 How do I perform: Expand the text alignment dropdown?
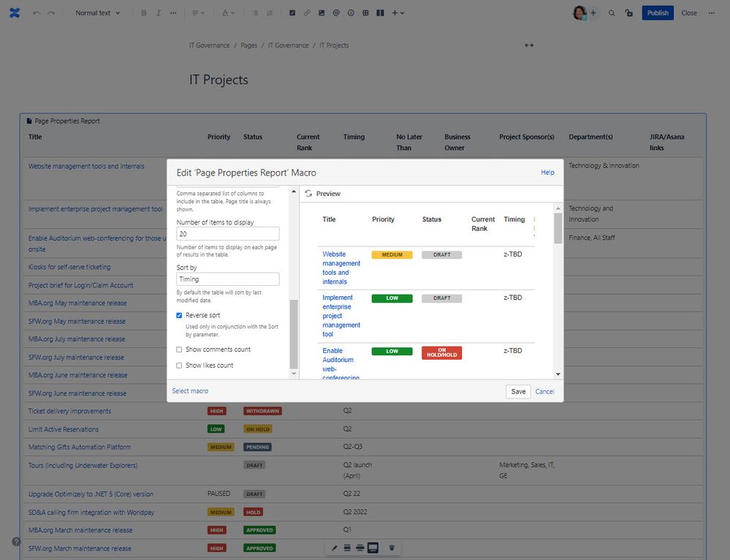coord(198,13)
